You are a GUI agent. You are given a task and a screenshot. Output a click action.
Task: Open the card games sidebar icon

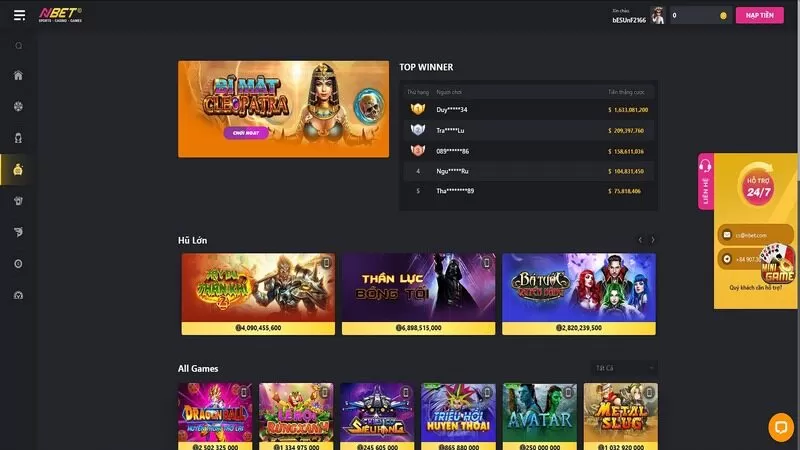click(18, 201)
